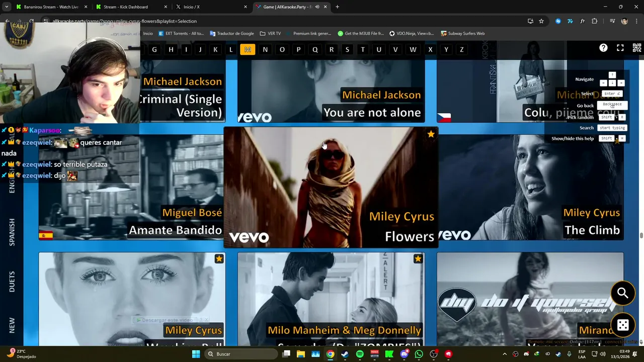
Task: Jump to letter G in alphabet bar
Action: tap(154, 49)
